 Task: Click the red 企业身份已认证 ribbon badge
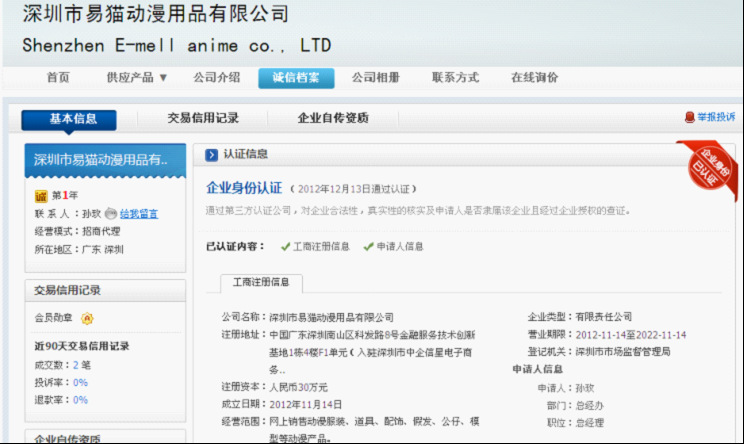click(x=710, y=165)
